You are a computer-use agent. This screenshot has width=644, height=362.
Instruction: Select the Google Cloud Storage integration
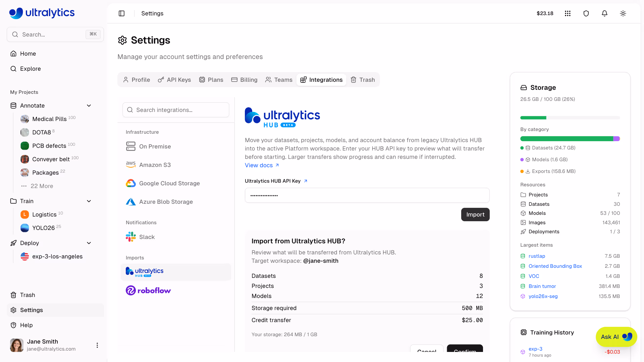[176, 183]
